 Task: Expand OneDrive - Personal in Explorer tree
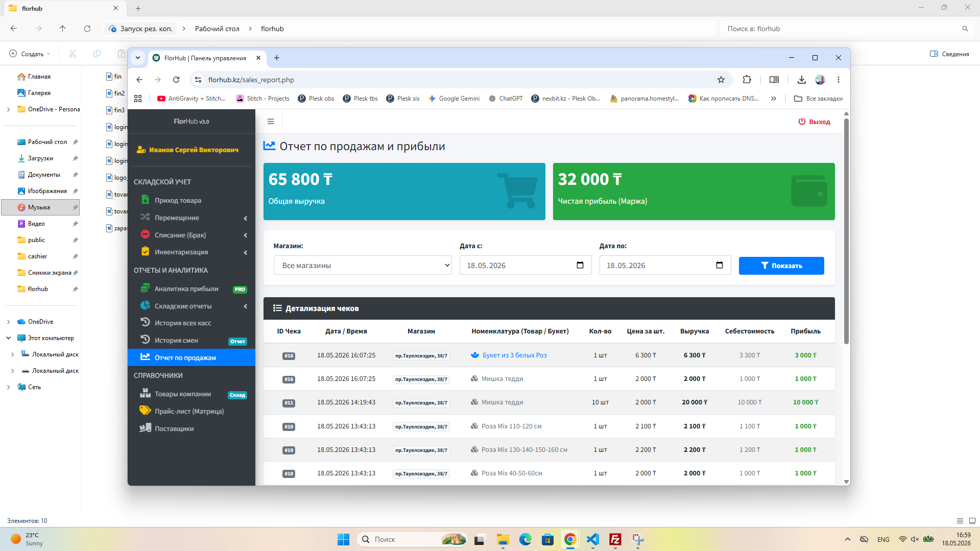tap(8, 109)
